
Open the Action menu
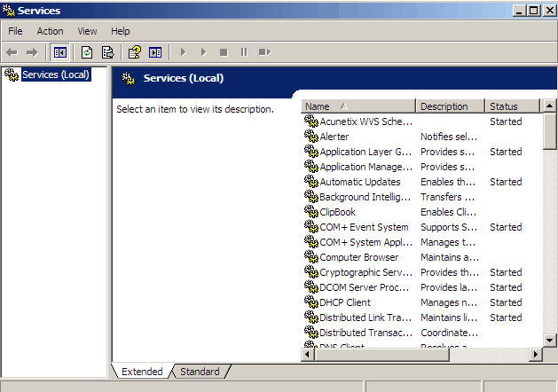pos(51,31)
